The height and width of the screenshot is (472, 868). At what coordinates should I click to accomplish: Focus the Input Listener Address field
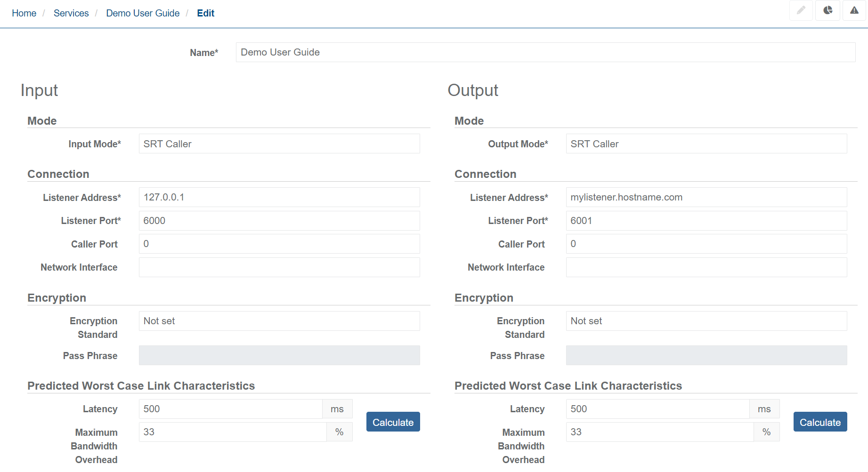point(279,197)
